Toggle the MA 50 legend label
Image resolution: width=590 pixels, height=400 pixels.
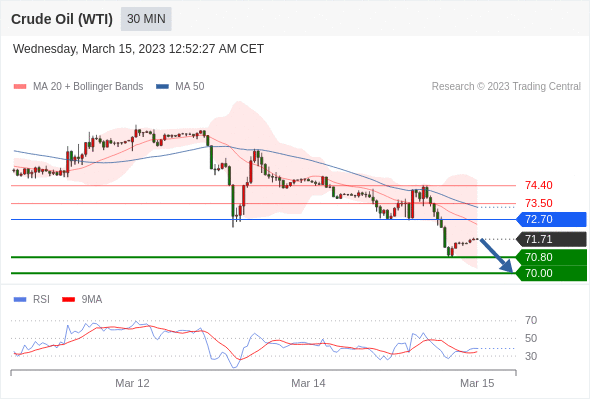(x=190, y=87)
